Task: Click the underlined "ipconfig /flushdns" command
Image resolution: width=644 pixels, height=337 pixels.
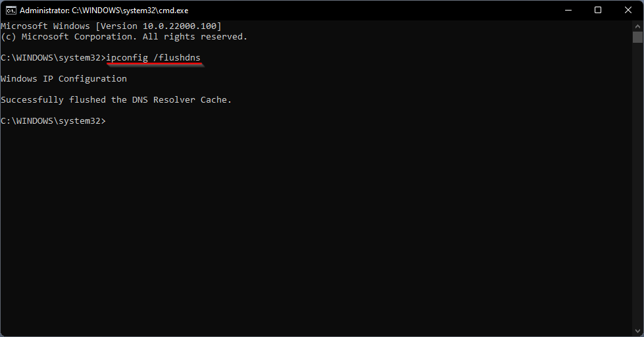Action: (153, 58)
